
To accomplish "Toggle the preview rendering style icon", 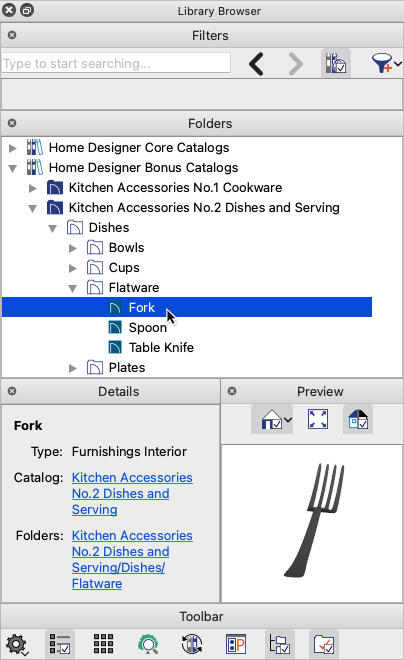I will point(358,419).
